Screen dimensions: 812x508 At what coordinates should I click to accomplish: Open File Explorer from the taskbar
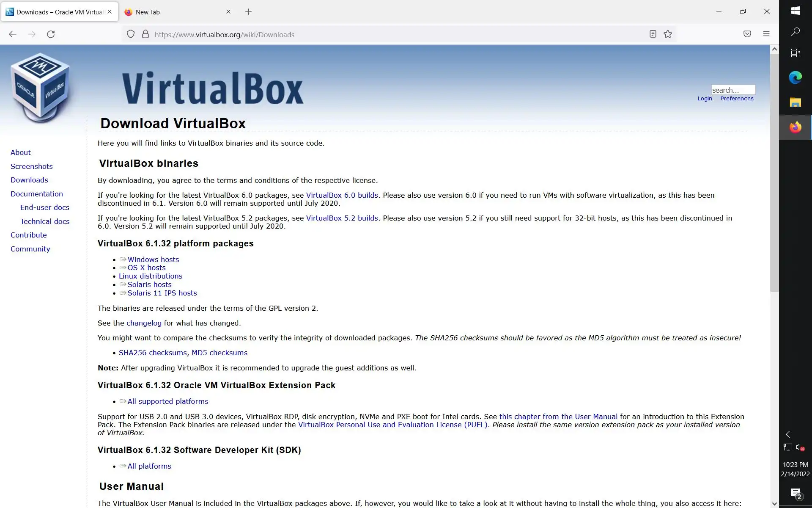(x=795, y=102)
